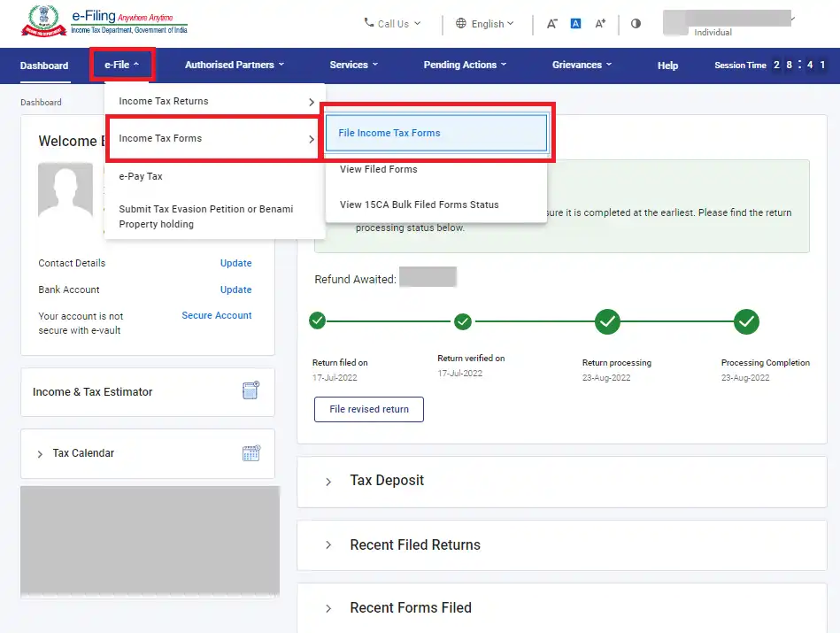Choose View Filed Forms from submenu
Viewport: 840px width, 633px height.
tap(378, 169)
